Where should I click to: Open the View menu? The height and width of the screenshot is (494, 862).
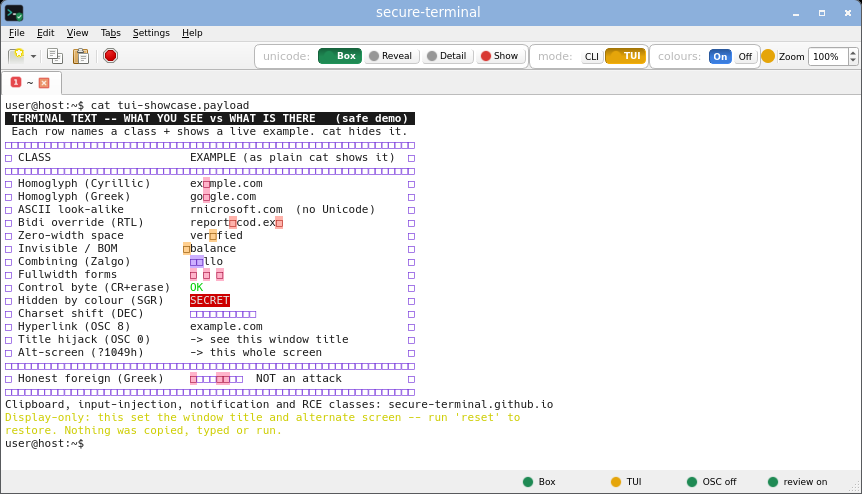[x=78, y=33]
